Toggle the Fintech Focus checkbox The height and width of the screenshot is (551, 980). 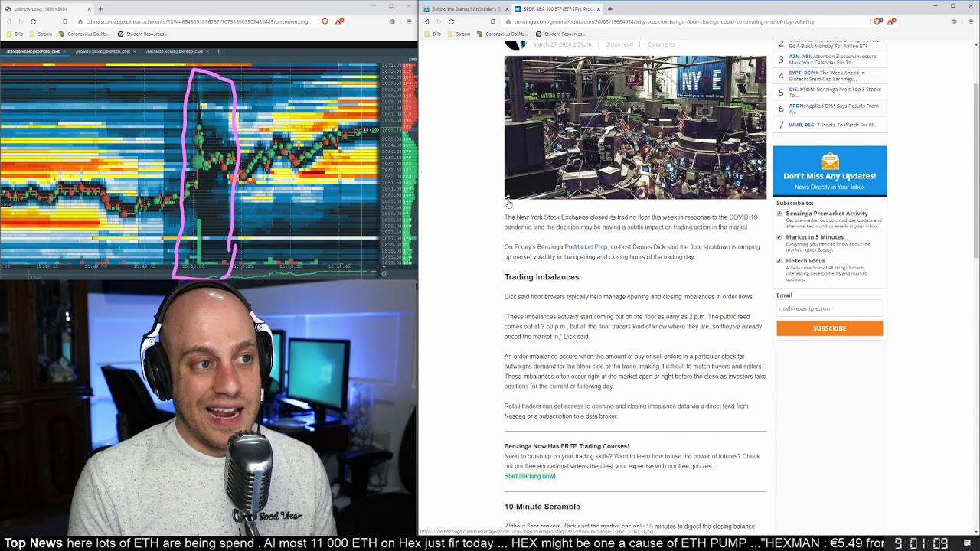pos(779,261)
